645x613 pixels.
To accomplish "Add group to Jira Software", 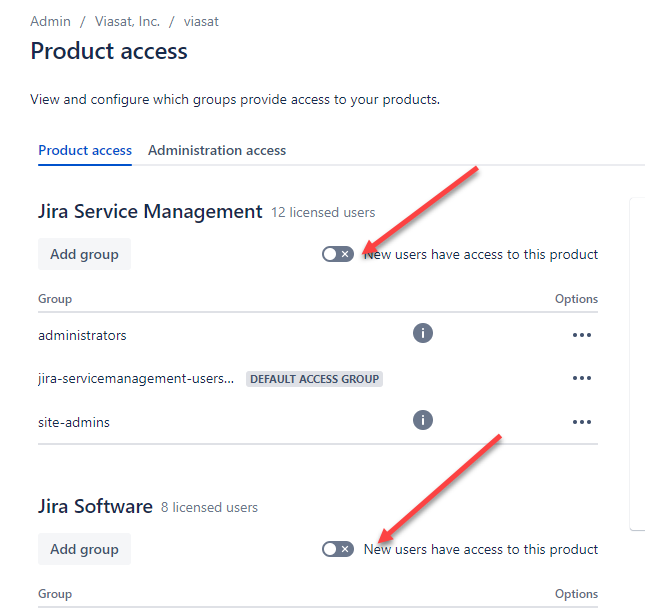I will (84, 549).
